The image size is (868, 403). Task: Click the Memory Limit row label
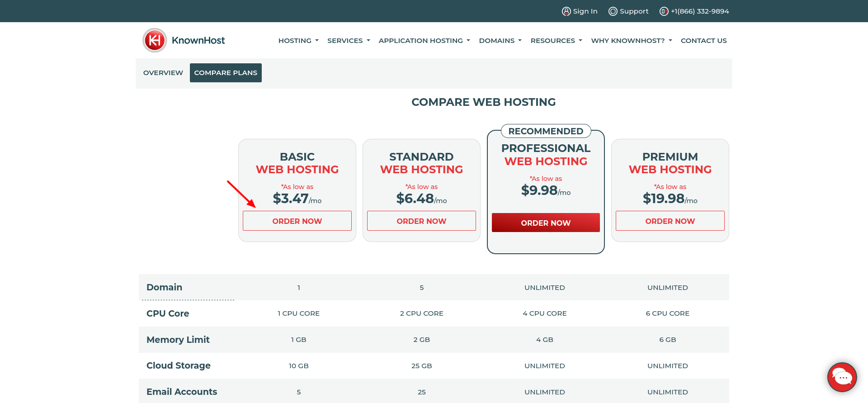coord(178,340)
